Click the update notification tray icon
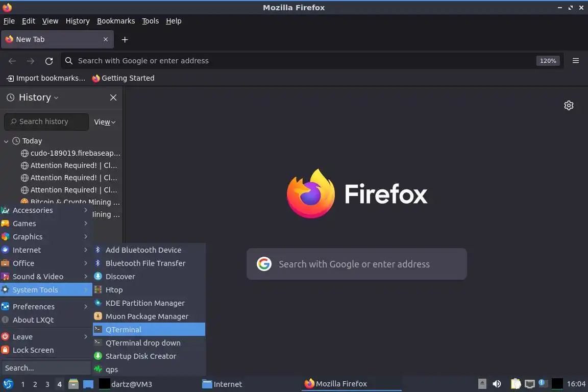The width and height of the screenshot is (588, 392). [x=543, y=383]
